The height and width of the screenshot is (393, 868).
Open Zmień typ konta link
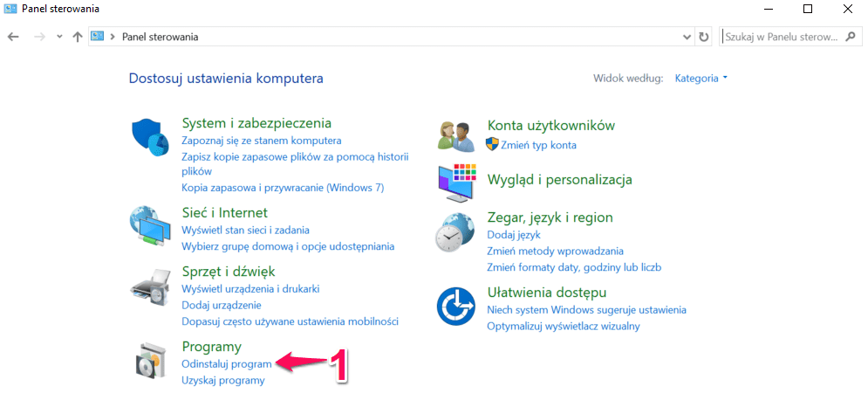(538, 145)
